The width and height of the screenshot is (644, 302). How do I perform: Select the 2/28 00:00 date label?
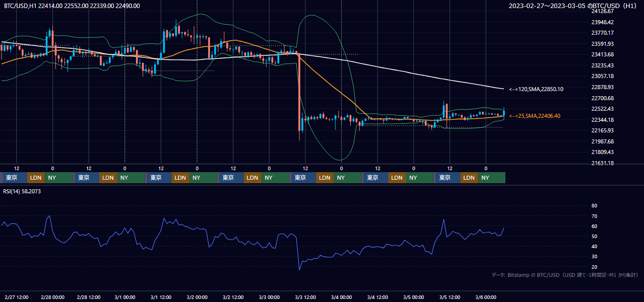coord(53,297)
